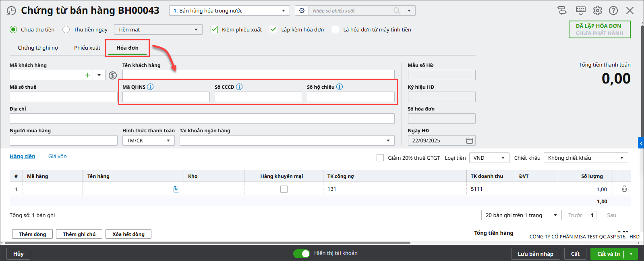Uncheck the Kiêm phiếu xuất checkbox

[x=215, y=29]
